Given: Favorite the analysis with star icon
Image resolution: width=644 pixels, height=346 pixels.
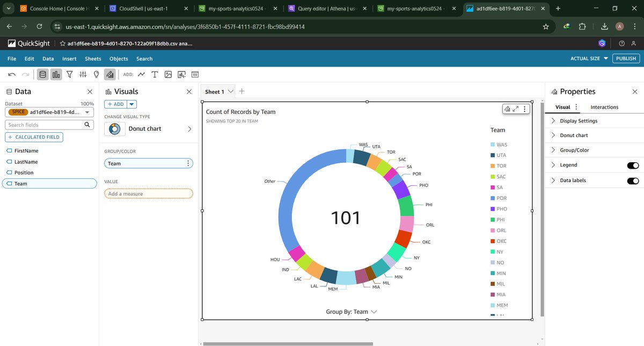Looking at the screenshot, I should (x=63, y=44).
